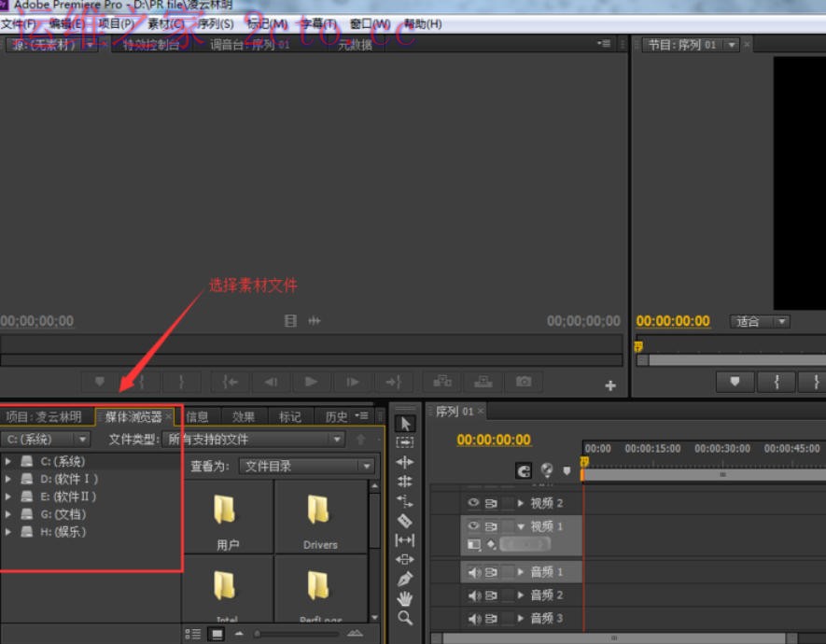The image size is (826, 644).
Task: Export frame with camera icon
Action: click(x=523, y=381)
